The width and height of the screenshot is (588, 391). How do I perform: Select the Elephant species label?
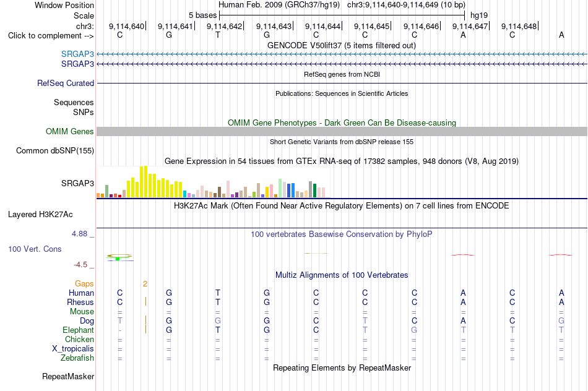(79, 330)
